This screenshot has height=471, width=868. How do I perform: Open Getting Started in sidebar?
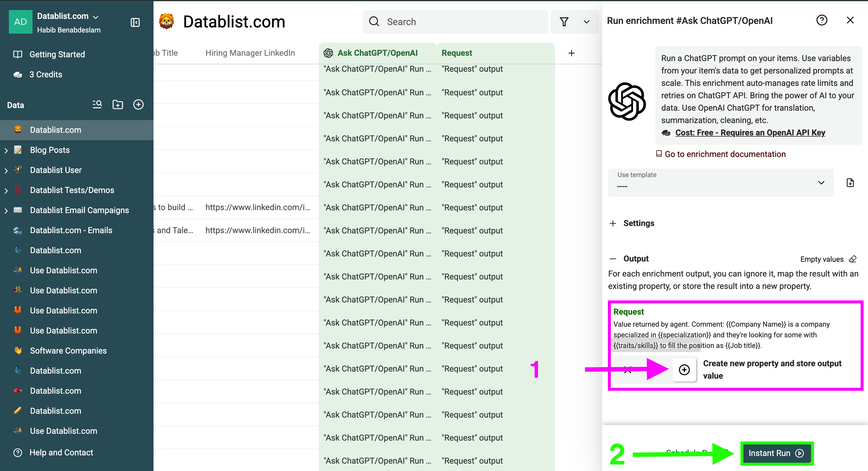pyautogui.click(x=57, y=54)
